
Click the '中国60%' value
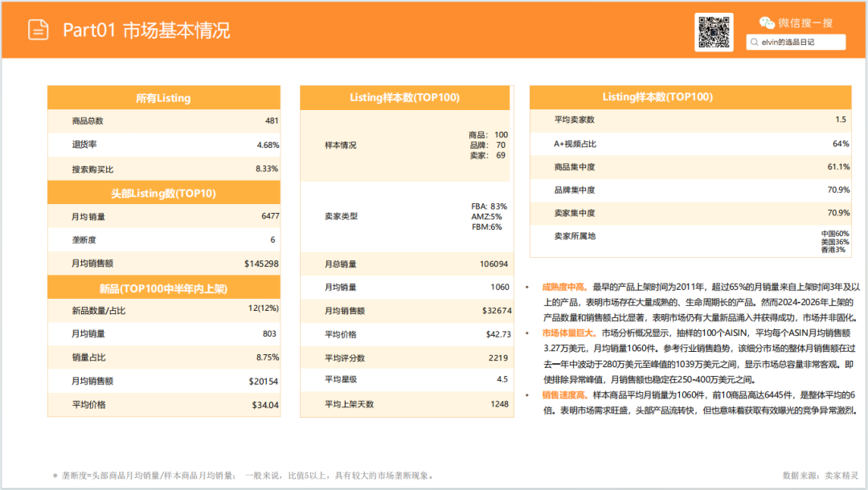pyautogui.click(x=835, y=234)
